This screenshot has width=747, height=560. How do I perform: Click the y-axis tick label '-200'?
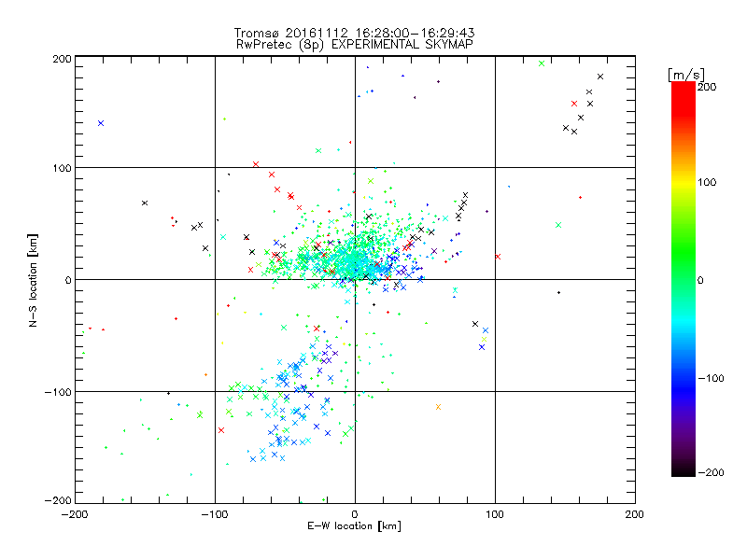(x=58, y=500)
